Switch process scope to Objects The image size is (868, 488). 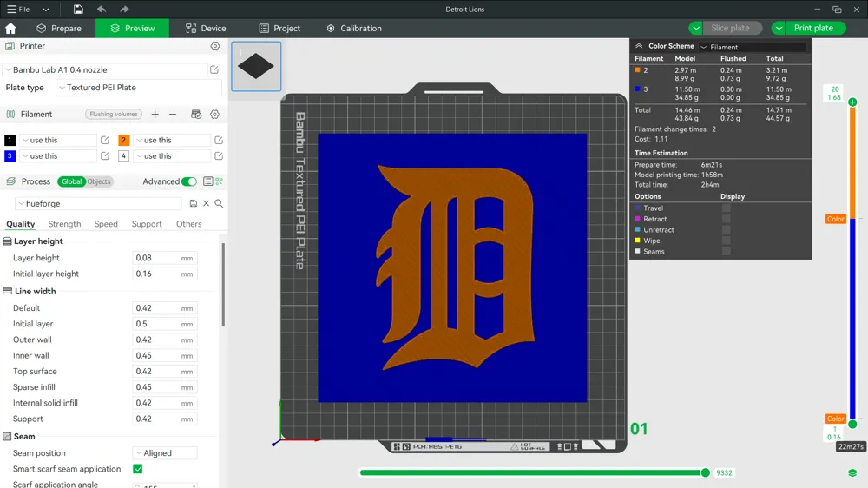(99, 181)
